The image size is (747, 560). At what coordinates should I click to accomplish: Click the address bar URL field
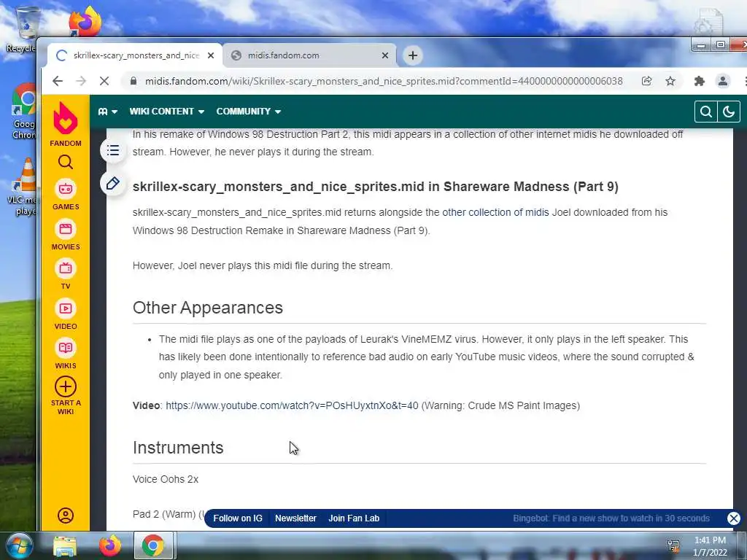point(384,81)
